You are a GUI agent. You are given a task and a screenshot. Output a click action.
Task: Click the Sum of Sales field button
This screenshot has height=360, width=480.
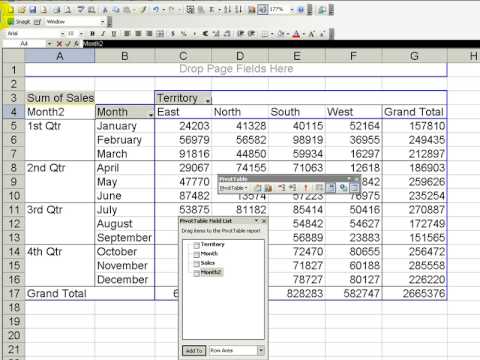pos(60,98)
